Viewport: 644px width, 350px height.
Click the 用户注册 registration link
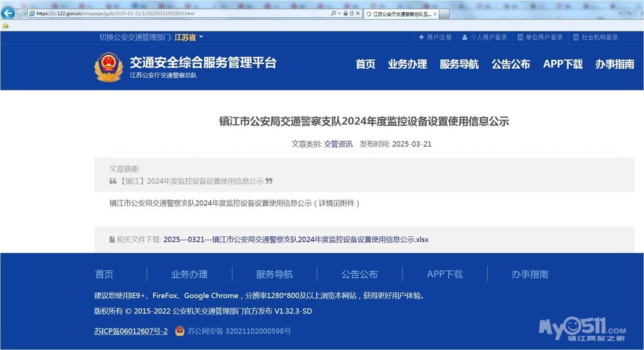pos(435,37)
